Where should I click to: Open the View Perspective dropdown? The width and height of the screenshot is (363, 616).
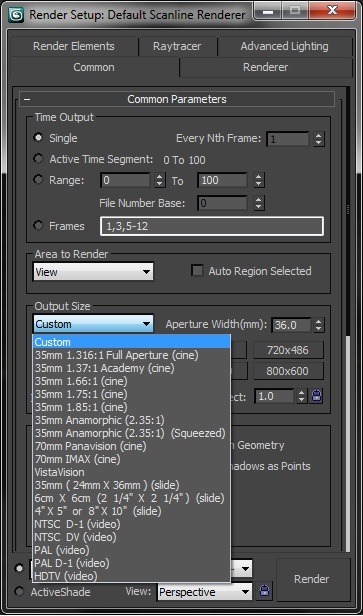(205, 591)
